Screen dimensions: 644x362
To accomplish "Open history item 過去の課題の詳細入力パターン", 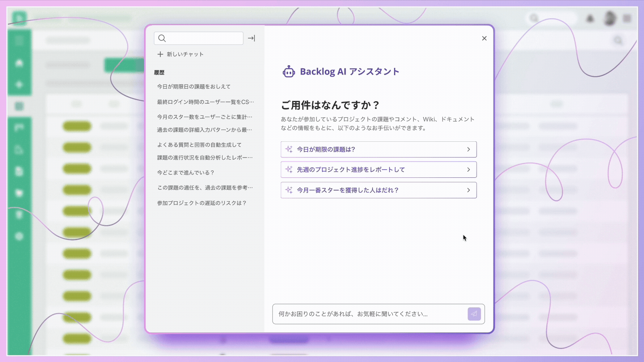I will pos(205,130).
